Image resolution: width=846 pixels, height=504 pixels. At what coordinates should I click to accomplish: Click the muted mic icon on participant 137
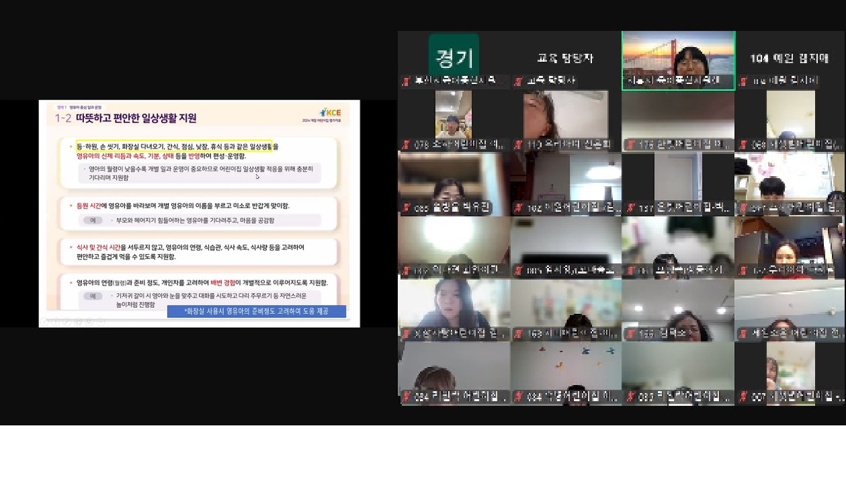click(630, 208)
